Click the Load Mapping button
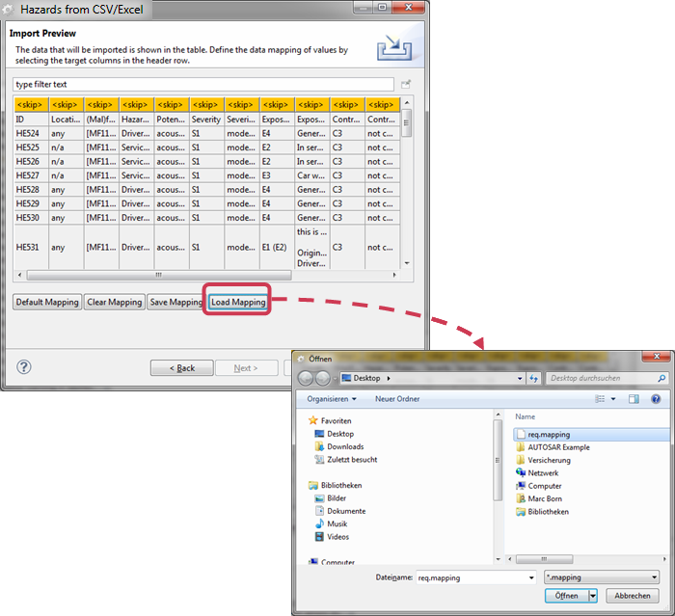Viewport: 675px width, 616px height. [x=238, y=302]
